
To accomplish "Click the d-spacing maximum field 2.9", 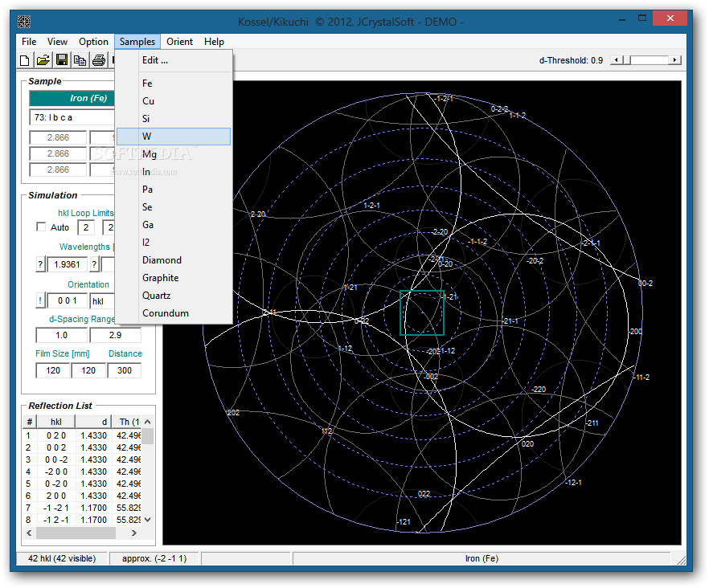I will (115, 335).
